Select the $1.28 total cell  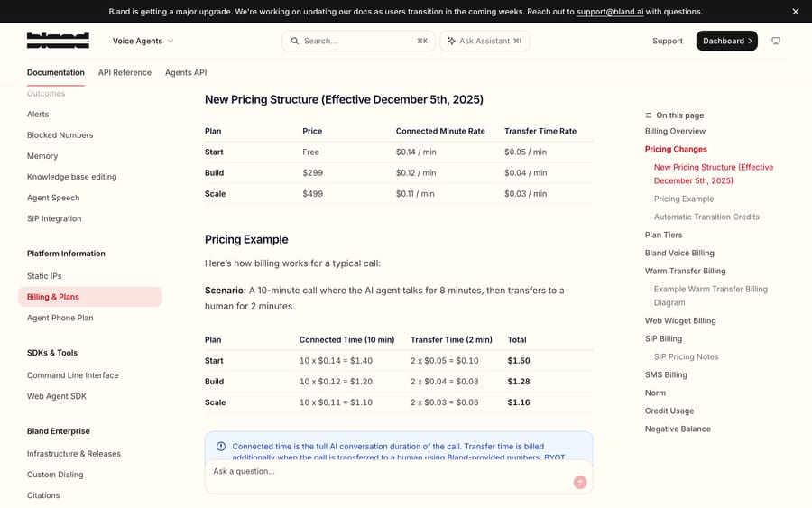519,382
